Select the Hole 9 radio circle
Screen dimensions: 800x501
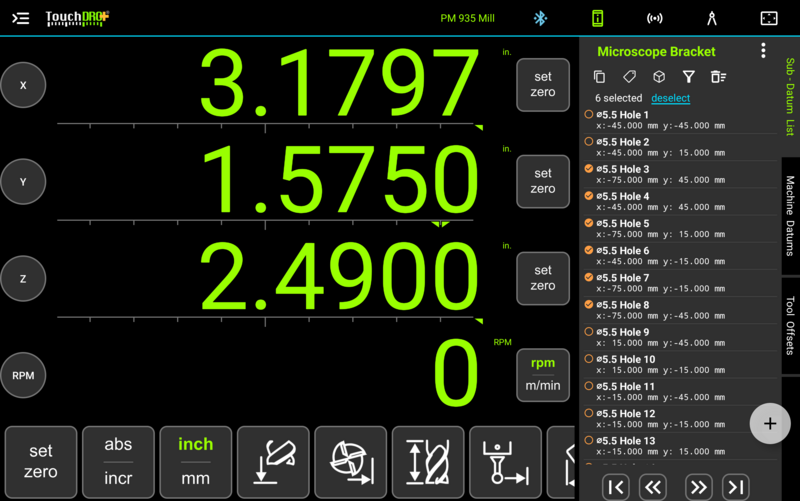(588, 332)
